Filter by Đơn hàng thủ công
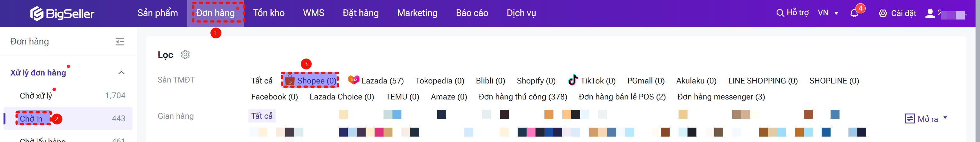980x142 pixels. 523,97
